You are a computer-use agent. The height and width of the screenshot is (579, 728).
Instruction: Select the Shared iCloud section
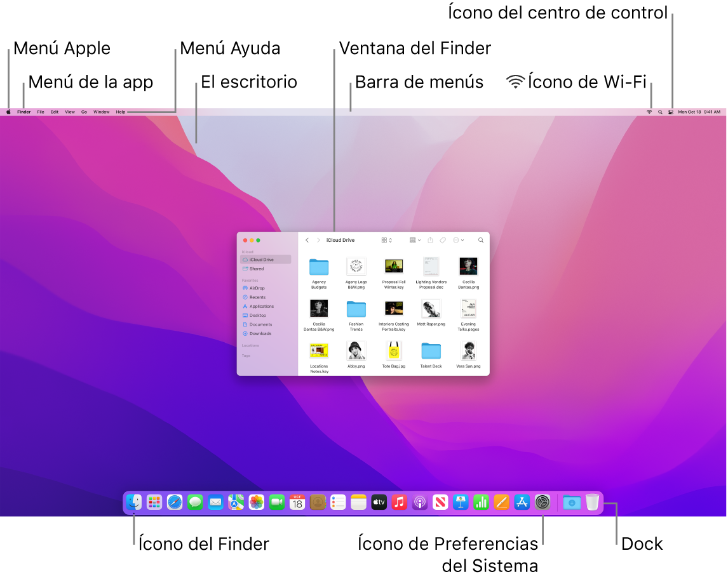point(257,269)
